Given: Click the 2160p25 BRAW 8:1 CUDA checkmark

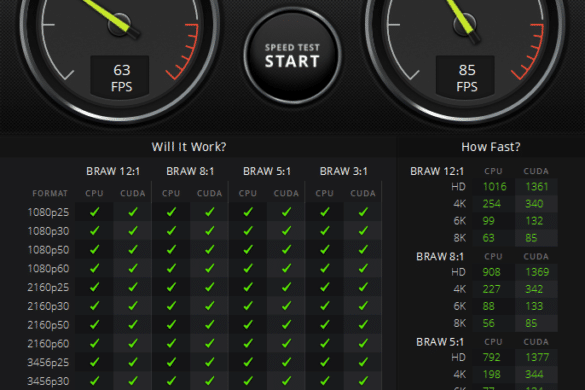Looking at the screenshot, I should [x=210, y=287].
